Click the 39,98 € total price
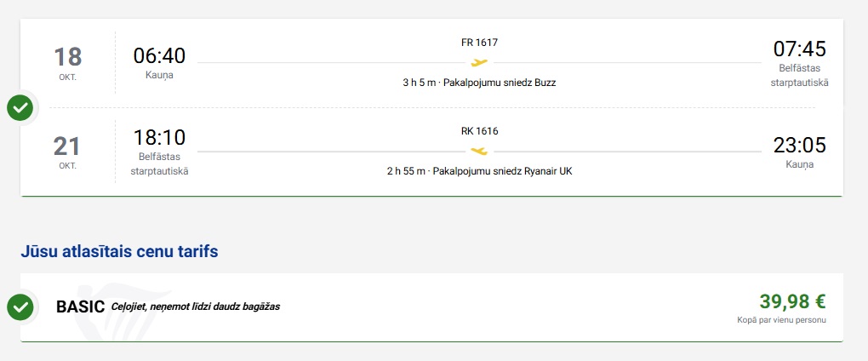Screen dimensions: 868x361 pyautogui.click(x=792, y=301)
